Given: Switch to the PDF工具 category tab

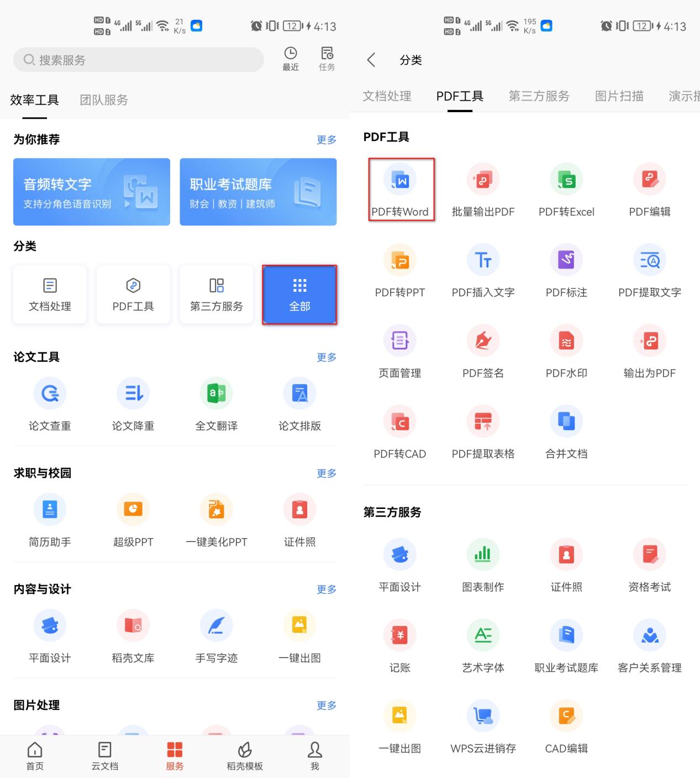Looking at the screenshot, I should click(459, 96).
